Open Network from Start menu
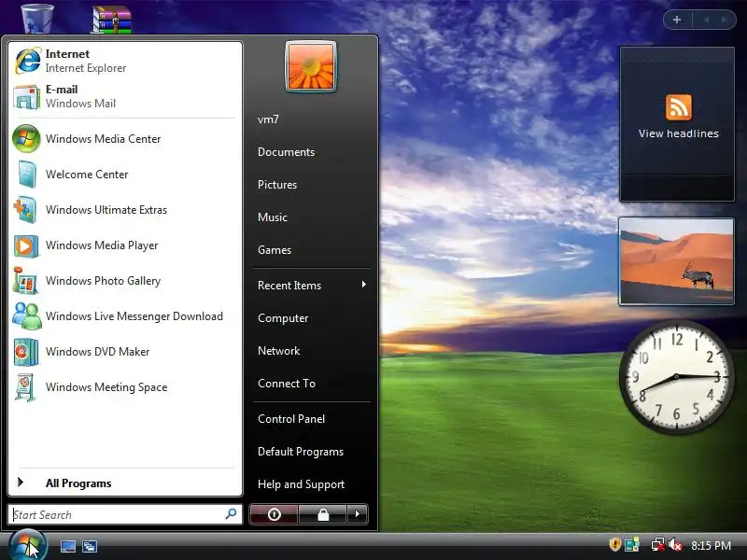 pyautogui.click(x=278, y=351)
